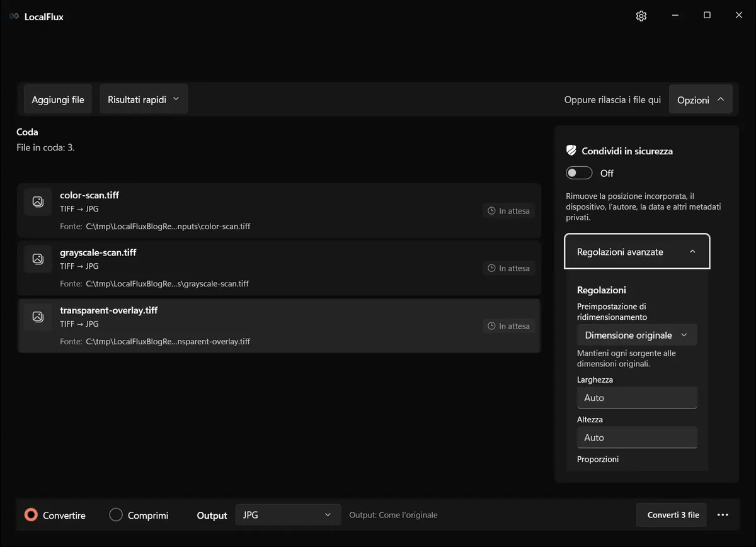
Task: Click the image icon for grayscale-scan.tiff
Action: [38, 259]
